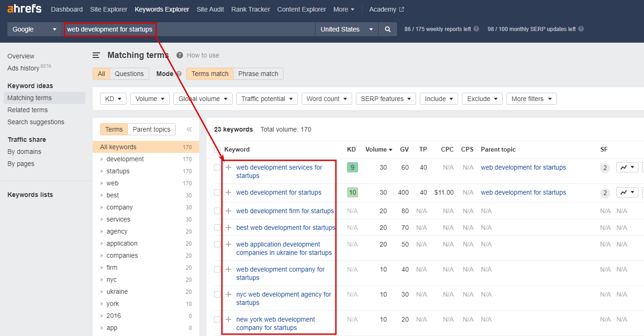Go to Dashboard in top navigation
The image size is (644, 336).
pos(67,9)
